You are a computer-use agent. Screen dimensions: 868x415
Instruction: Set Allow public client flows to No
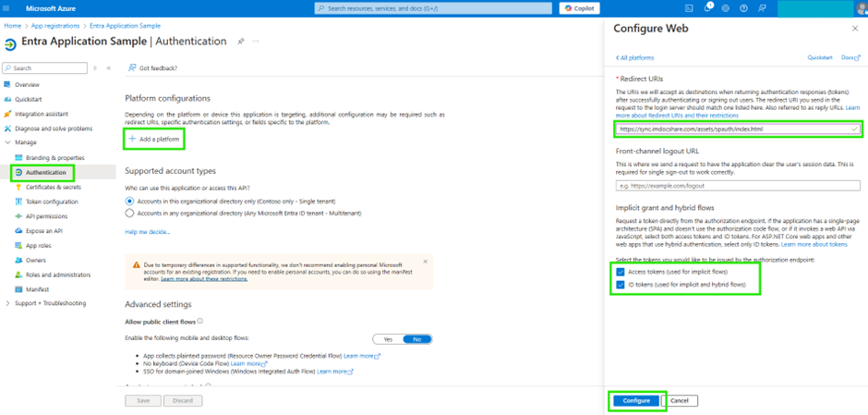pos(416,339)
